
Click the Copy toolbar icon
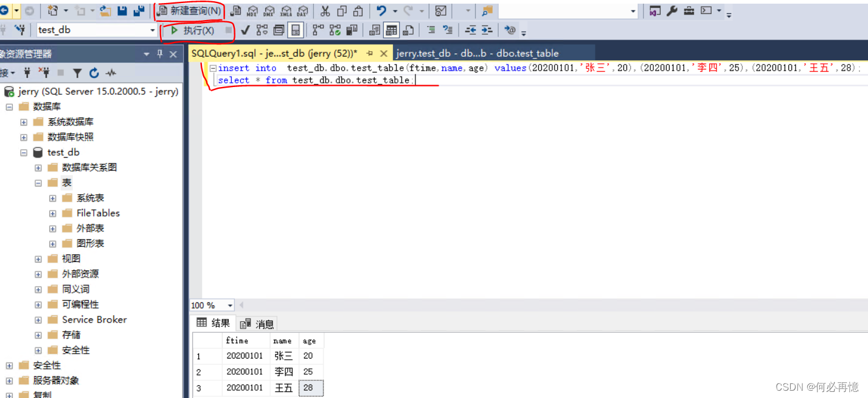click(x=342, y=10)
